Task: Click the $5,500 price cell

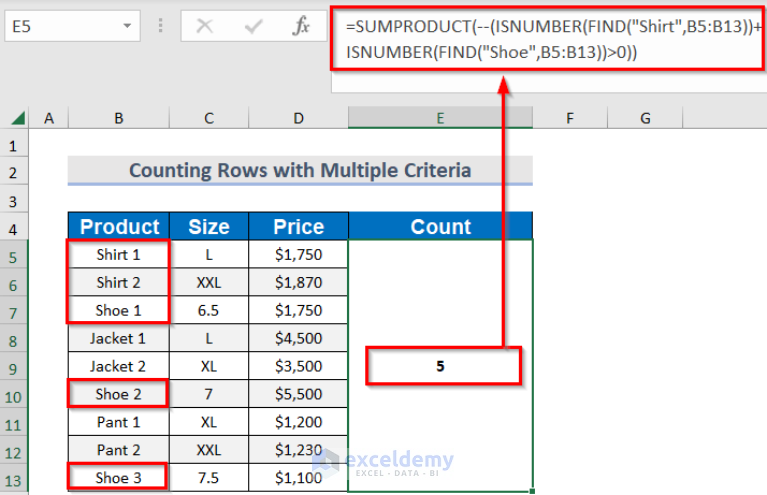Action: [x=298, y=394]
